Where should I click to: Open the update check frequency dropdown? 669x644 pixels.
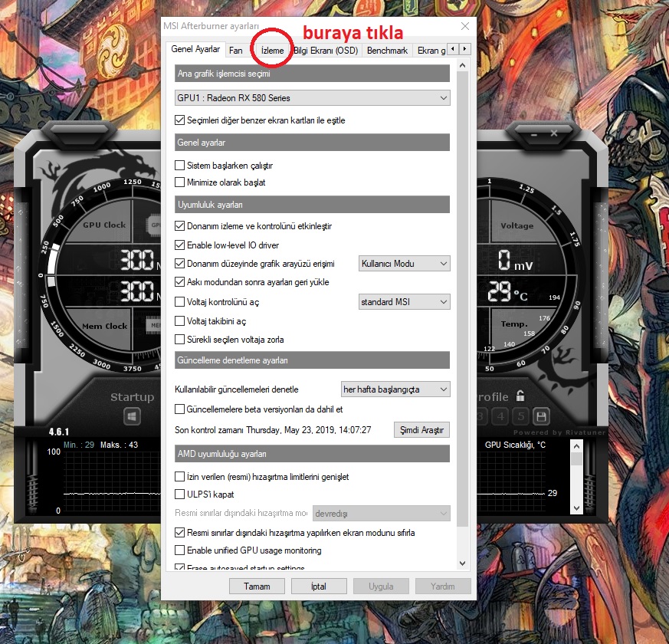click(395, 389)
